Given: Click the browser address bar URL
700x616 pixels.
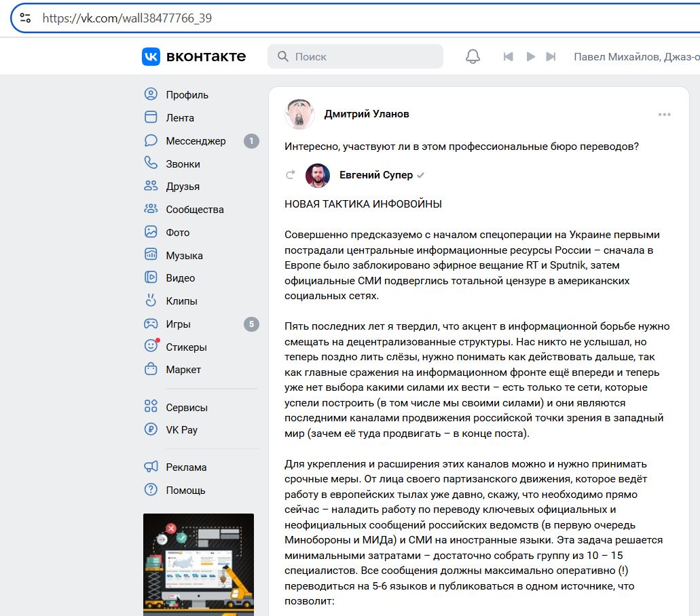Looking at the screenshot, I should click(x=127, y=18).
